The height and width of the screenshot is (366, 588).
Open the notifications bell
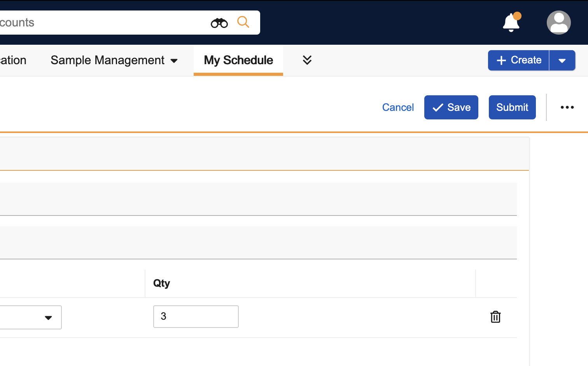(x=511, y=23)
